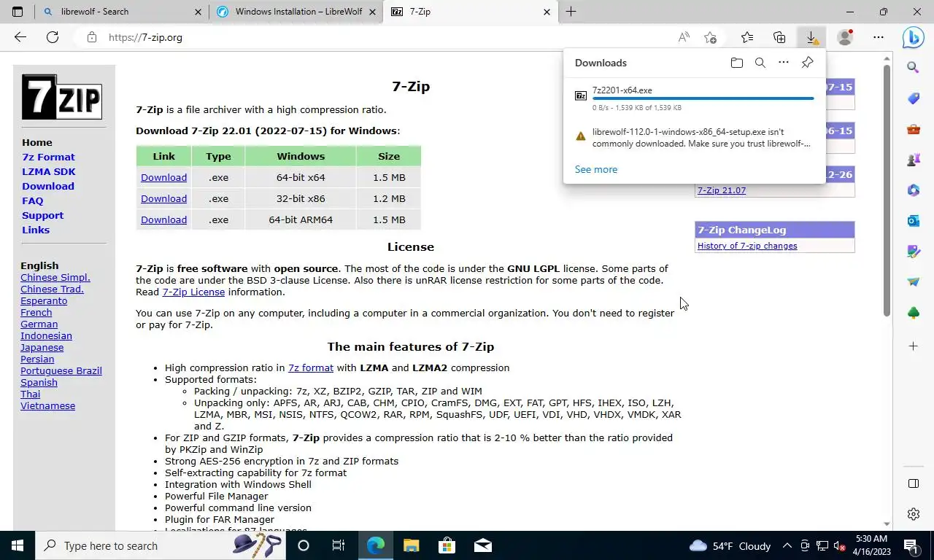Open FAQ in site navigation
This screenshot has height=560, width=934.
point(33,201)
